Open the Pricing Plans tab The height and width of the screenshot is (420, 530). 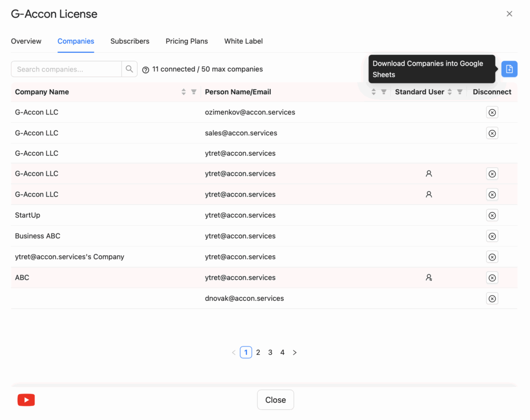[x=186, y=41]
